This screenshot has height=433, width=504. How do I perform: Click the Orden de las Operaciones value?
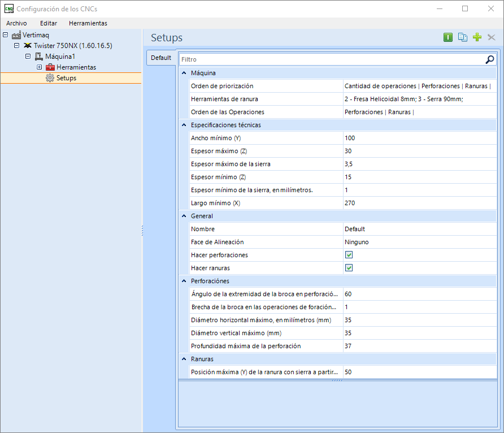coord(420,112)
